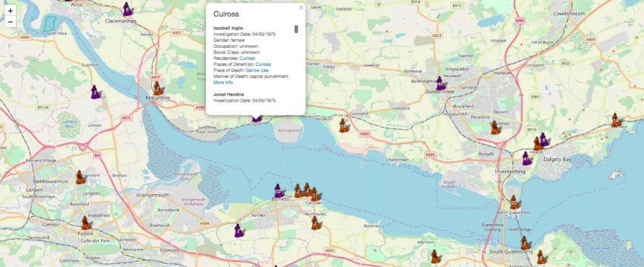Open the Gallow Lea place link

[257, 70]
